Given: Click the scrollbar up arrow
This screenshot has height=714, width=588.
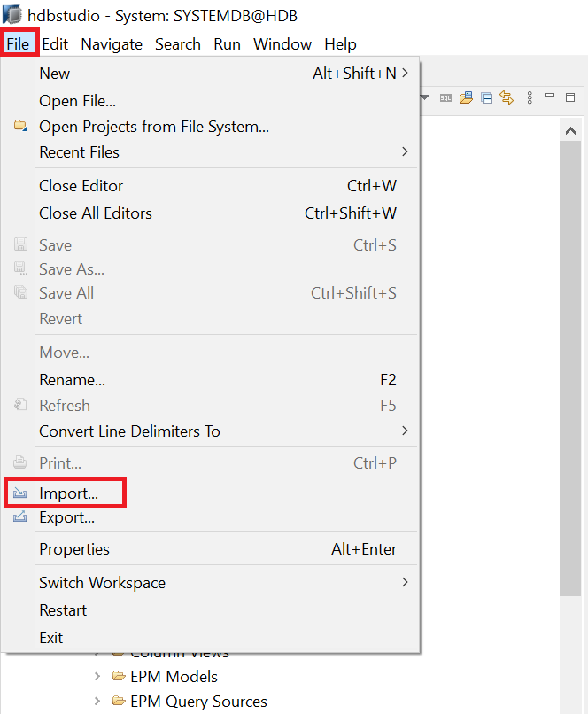Looking at the screenshot, I should [x=571, y=130].
